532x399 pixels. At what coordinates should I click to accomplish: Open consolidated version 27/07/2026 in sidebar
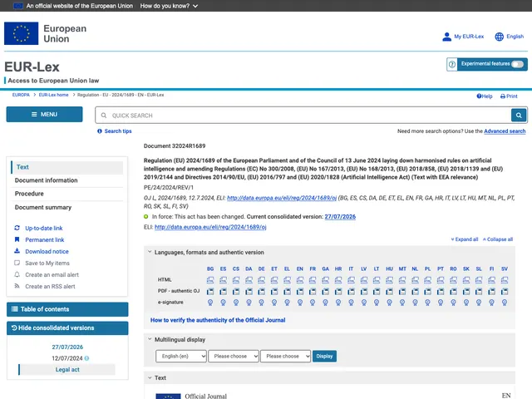tap(67, 347)
